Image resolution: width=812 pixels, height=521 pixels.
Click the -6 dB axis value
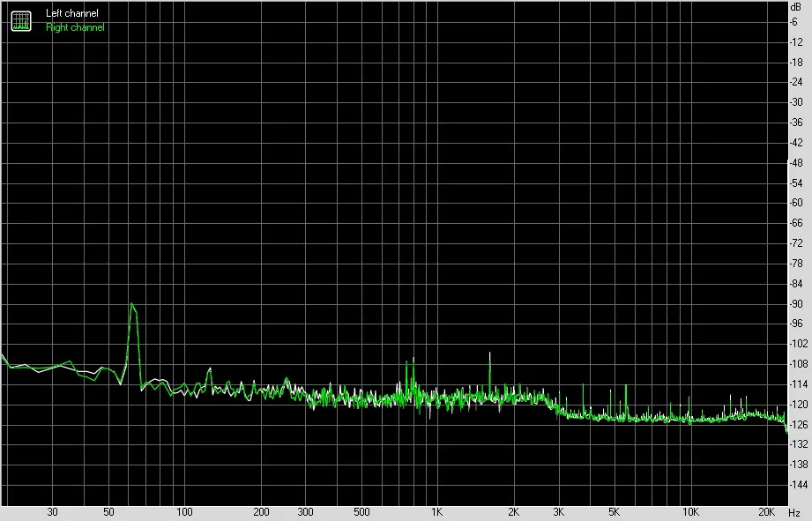pyautogui.click(x=793, y=22)
